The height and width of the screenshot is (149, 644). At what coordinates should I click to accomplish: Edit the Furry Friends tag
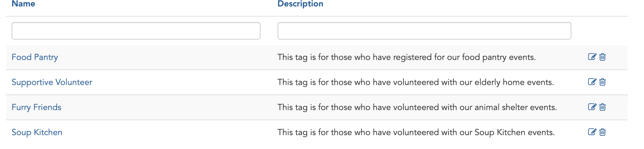(592, 107)
